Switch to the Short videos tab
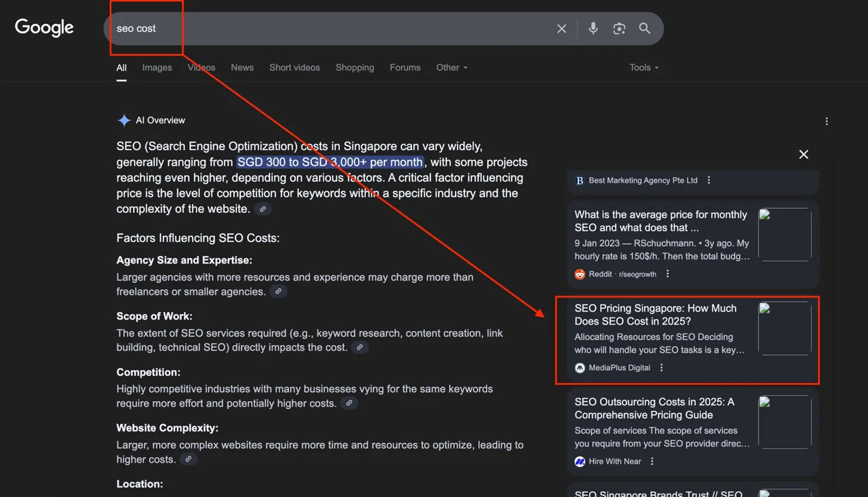The width and height of the screenshot is (868, 497). [x=294, y=67]
